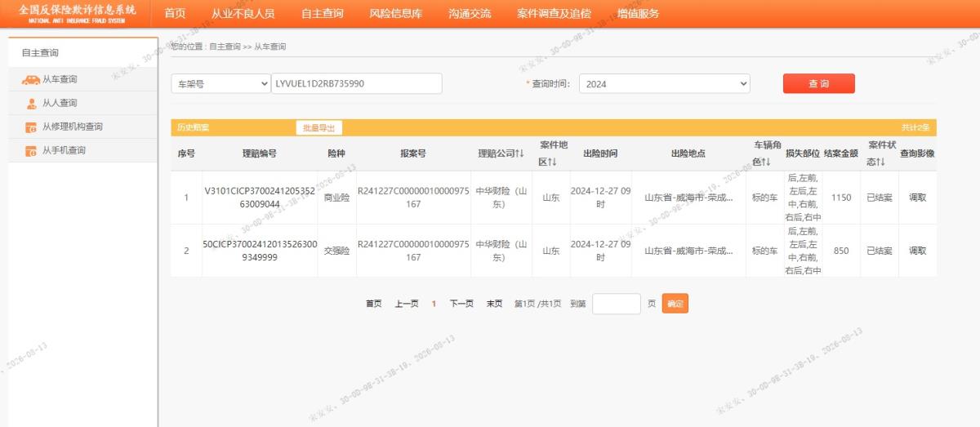Open the 自主查询 top menu
Image resolution: width=980 pixels, height=427 pixels.
(x=322, y=14)
